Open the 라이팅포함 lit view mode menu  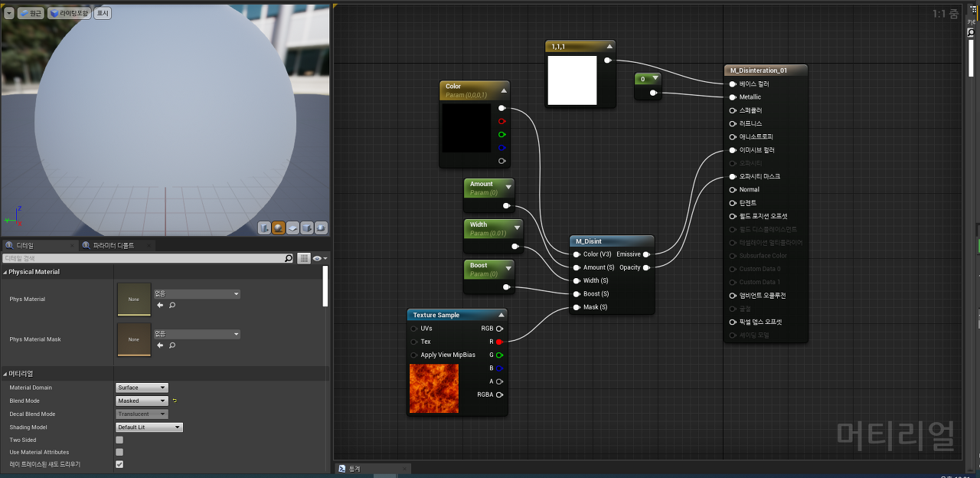[x=69, y=13]
